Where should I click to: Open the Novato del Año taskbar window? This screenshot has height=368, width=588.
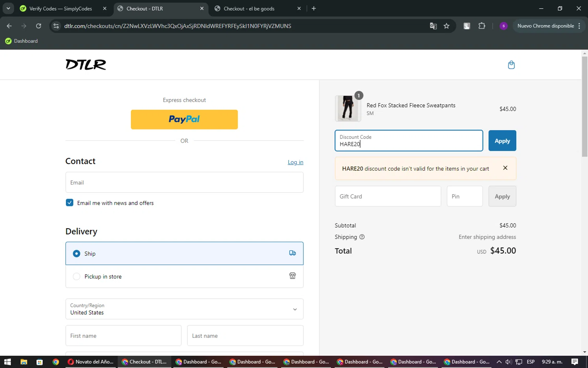coord(91,362)
